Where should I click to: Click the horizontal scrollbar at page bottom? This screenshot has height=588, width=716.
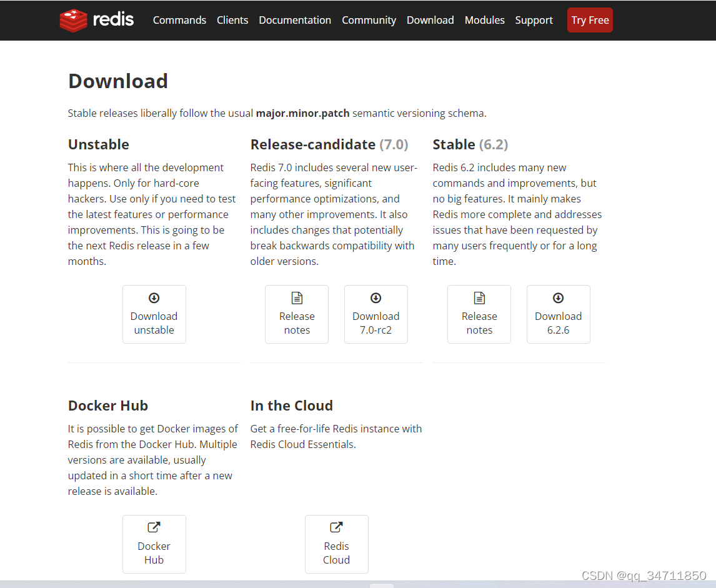pyautogui.click(x=381, y=586)
